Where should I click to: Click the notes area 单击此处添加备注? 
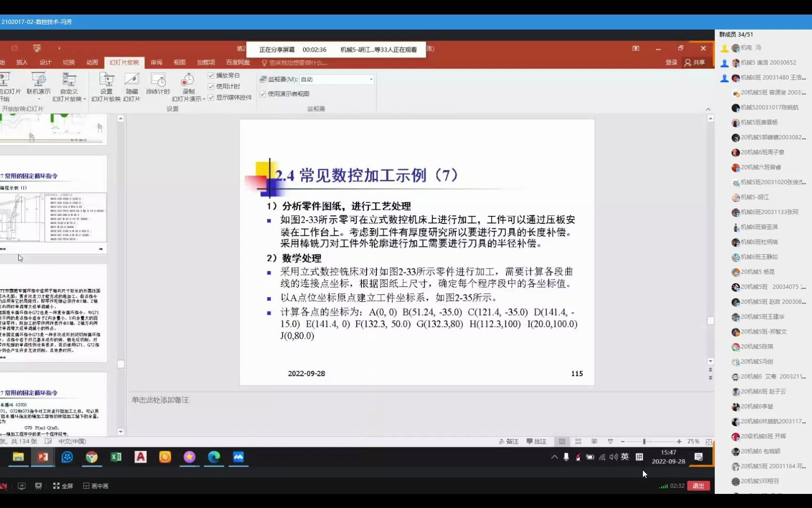tap(160, 400)
